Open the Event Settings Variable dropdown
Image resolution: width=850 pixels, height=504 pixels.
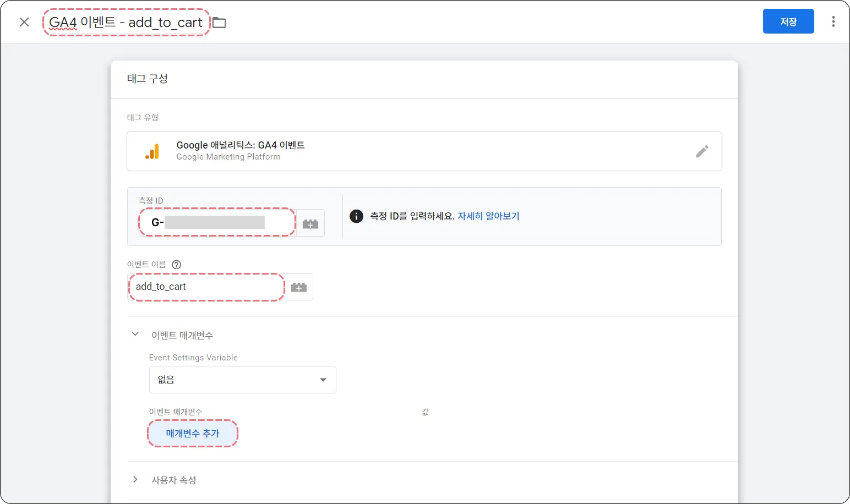point(242,380)
